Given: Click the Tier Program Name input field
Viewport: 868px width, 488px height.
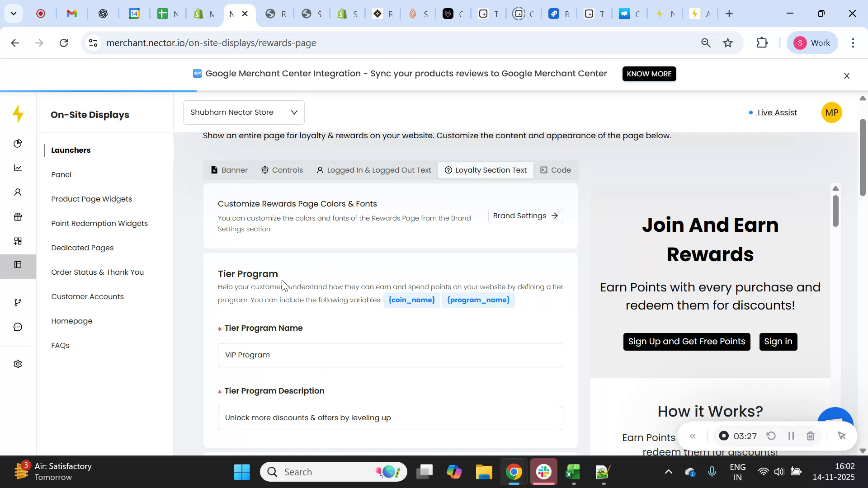Looking at the screenshot, I should coord(390,355).
